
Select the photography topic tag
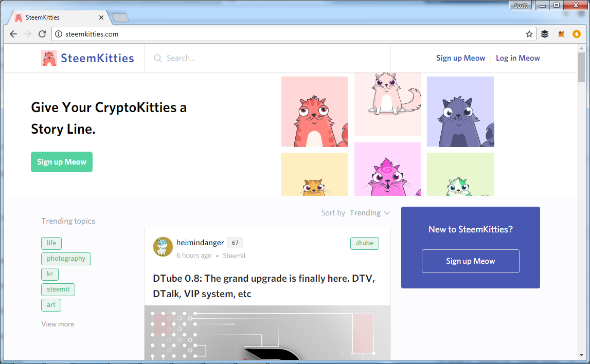66,258
